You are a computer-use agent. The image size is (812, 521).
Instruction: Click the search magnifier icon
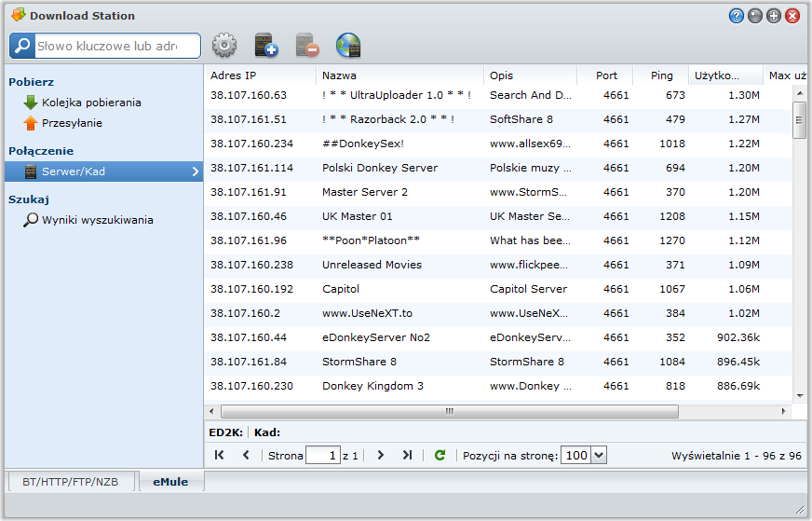[x=22, y=46]
